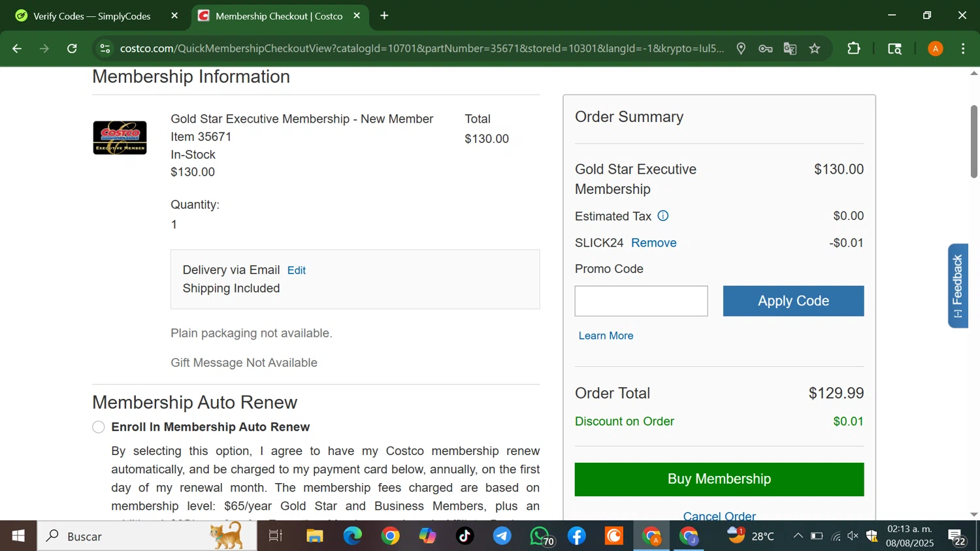Open Crunchyroll from the taskbar
980x551 pixels.
coord(614,536)
